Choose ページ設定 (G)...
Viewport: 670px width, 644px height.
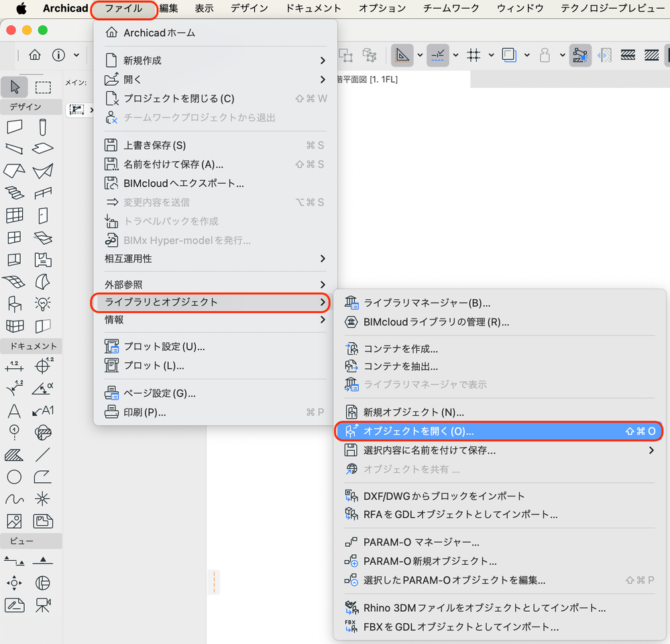(x=215, y=393)
